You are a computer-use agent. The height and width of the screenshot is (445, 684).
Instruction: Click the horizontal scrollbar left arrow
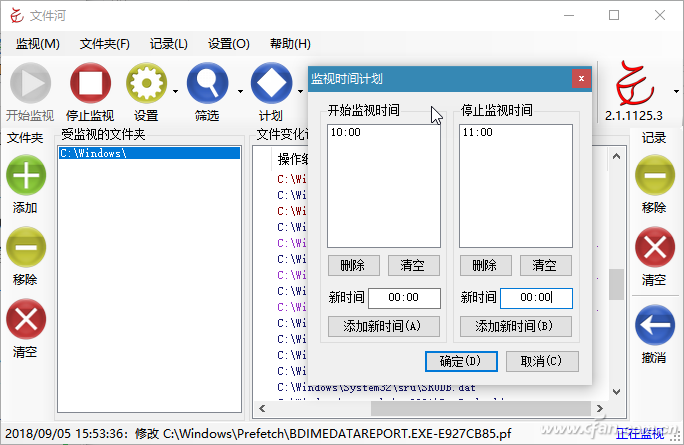pyautogui.click(x=262, y=408)
